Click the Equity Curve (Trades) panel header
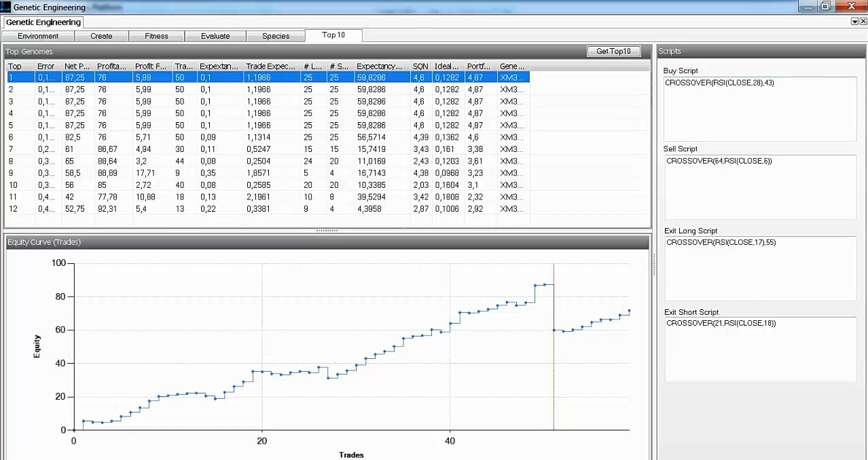Viewport: 868px width, 460px height. click(x=327, y=242)
